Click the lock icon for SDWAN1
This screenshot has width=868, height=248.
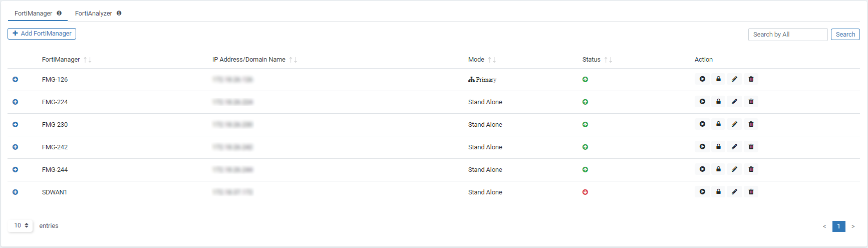click(718, 192)
